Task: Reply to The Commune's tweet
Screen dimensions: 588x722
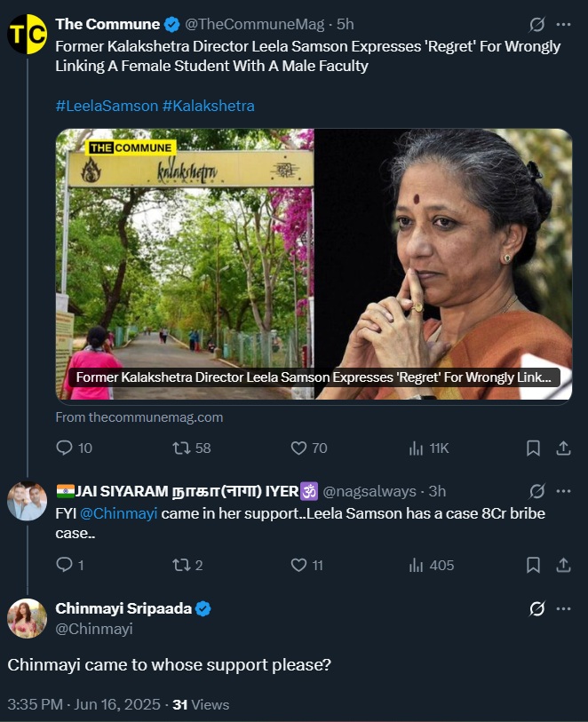Action: (64, 448)
